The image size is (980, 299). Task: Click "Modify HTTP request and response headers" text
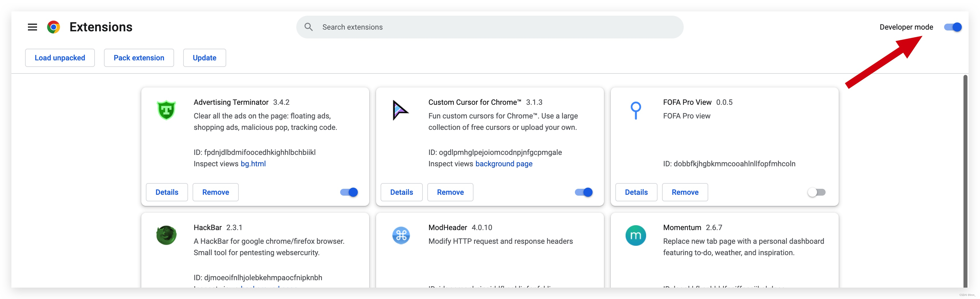[x=500, y=241]
